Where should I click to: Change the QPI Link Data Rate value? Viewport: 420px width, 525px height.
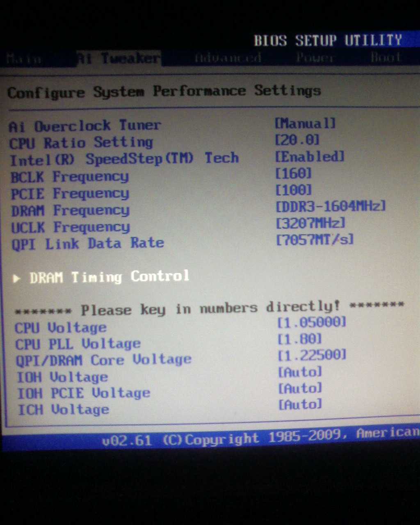coord(315,240)
